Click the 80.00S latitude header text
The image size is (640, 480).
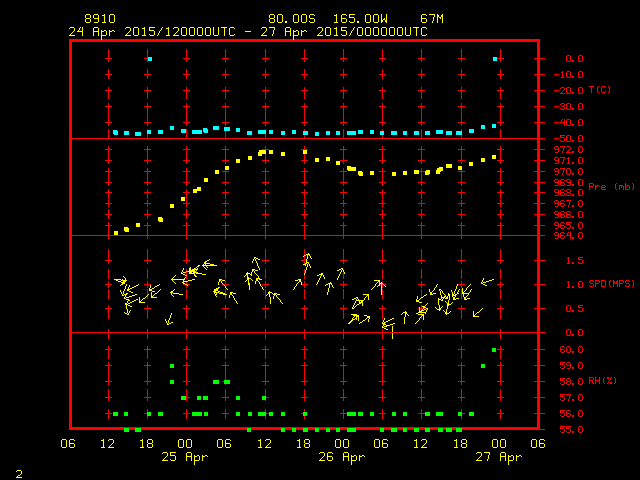[292, 19]
